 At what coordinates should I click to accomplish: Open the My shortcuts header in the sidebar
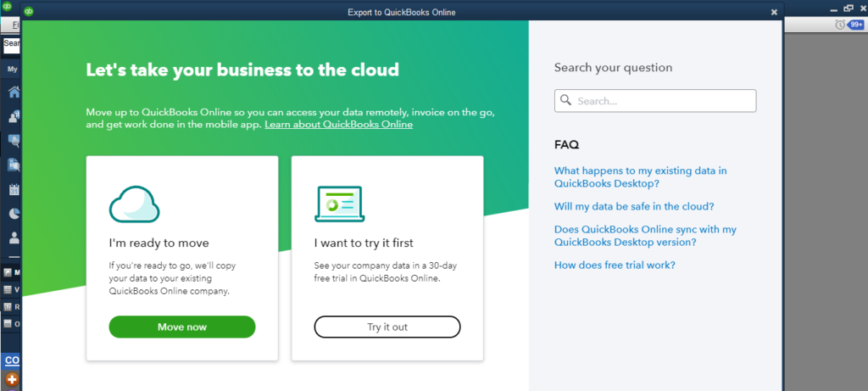pos(12,70)
